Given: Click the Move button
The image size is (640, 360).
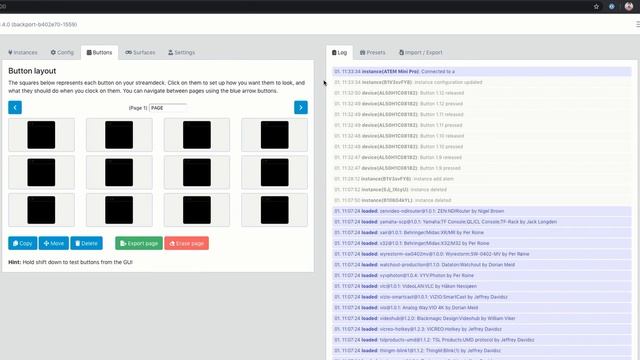Looking at the screenshot, I should pyautogui.click(x=54, y=243).
